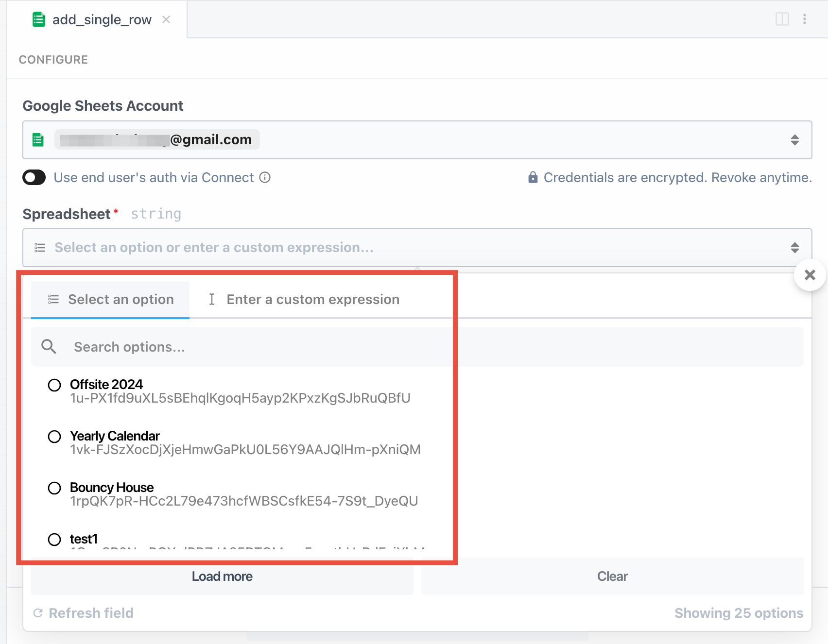Switch to Enter a custom expression tab
The image size is (828, 644).
[304, 300]
